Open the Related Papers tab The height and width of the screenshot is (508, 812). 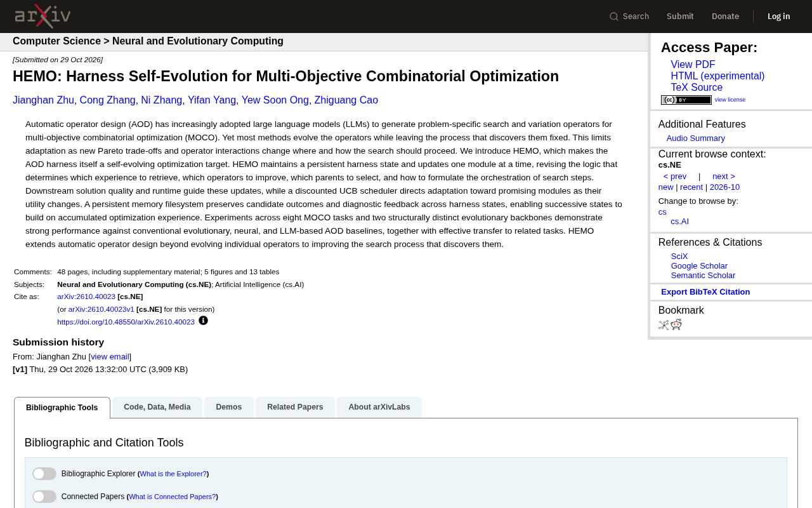point(295,407)
